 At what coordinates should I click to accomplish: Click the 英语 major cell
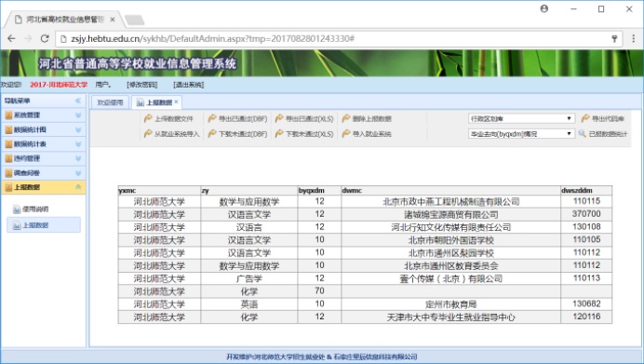coord(248,304)
